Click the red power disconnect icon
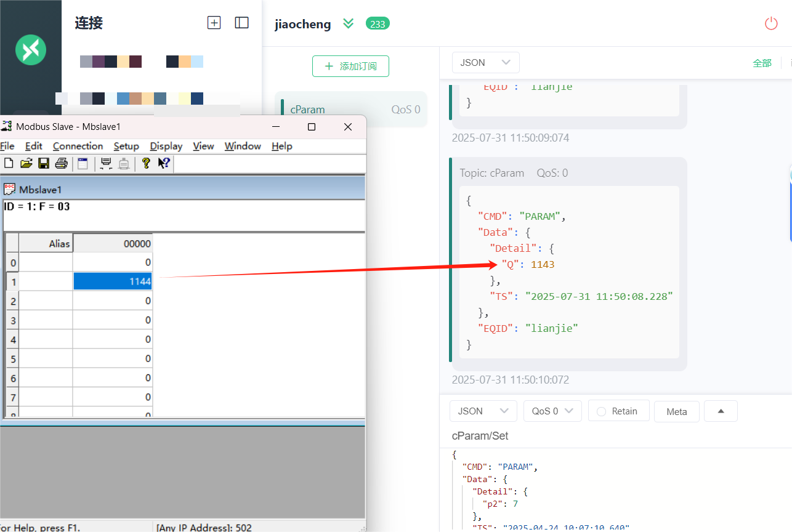Image resolution: width=792 pixels, height=532 pixels. (x=771, y=23)
